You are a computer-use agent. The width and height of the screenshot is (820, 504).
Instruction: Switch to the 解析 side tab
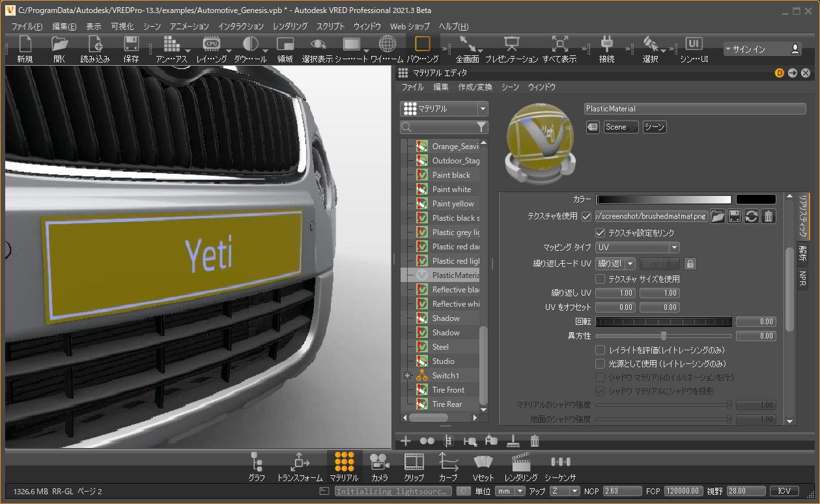(x=803, y=252)
